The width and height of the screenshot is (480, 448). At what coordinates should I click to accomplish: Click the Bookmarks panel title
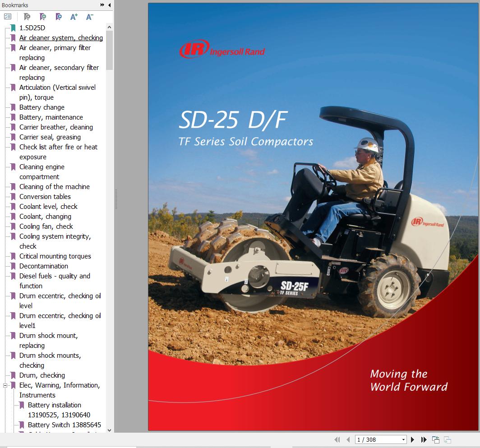point(15,5)
